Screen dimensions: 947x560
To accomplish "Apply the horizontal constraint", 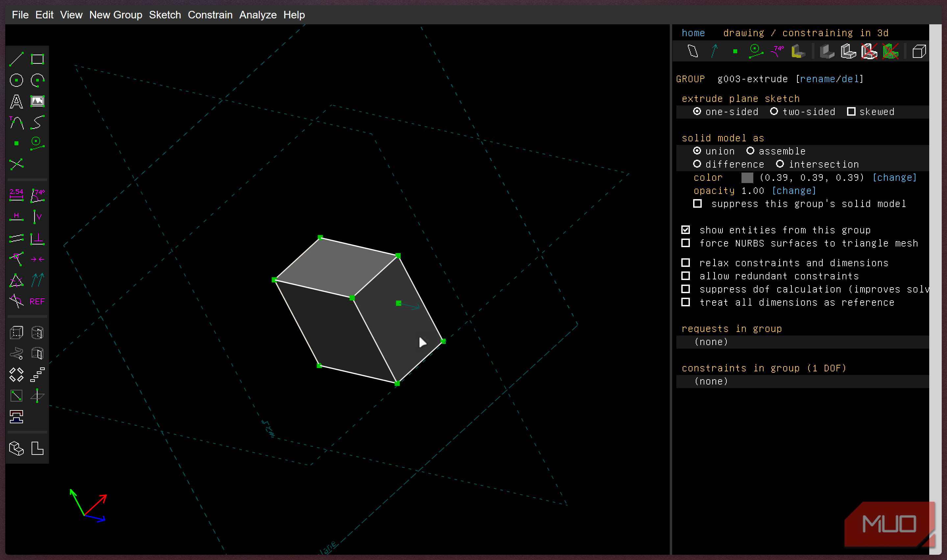I will click(16, 217).
